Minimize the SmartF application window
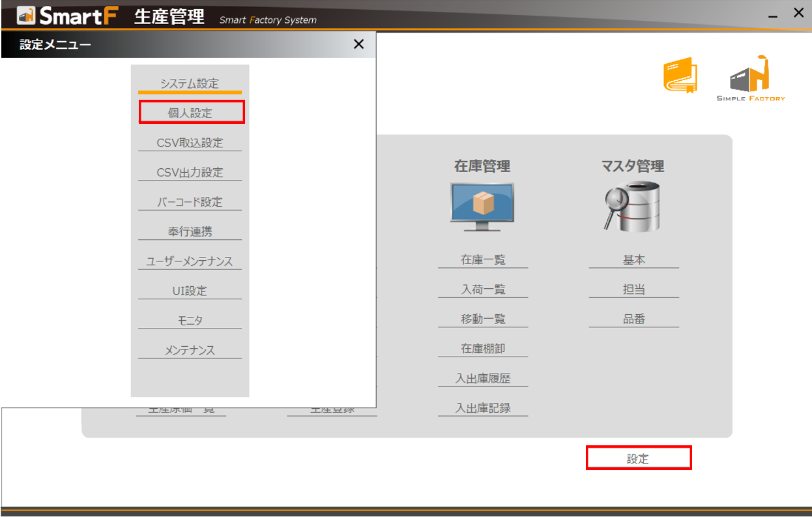812x517 pixels. coord(773,14)
